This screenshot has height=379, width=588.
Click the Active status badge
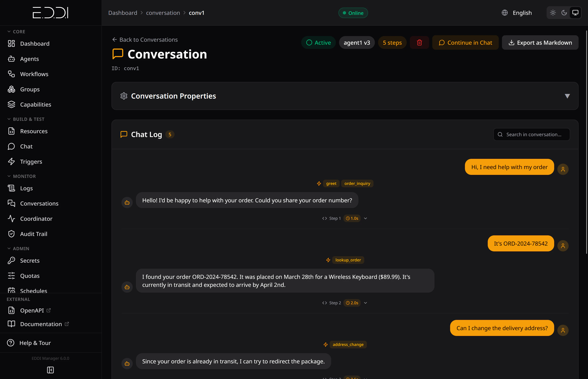click(318, 42)
